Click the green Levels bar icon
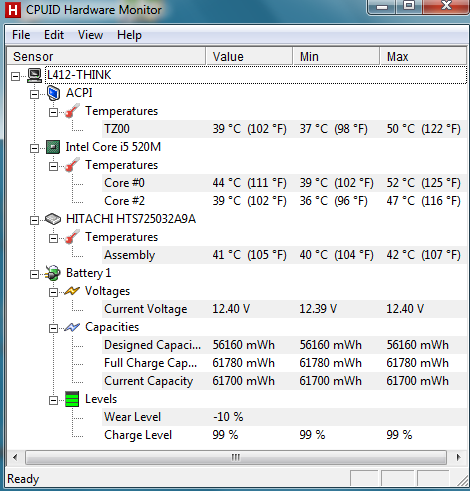Screen dimensions: 470x491 tap(72, 399)
